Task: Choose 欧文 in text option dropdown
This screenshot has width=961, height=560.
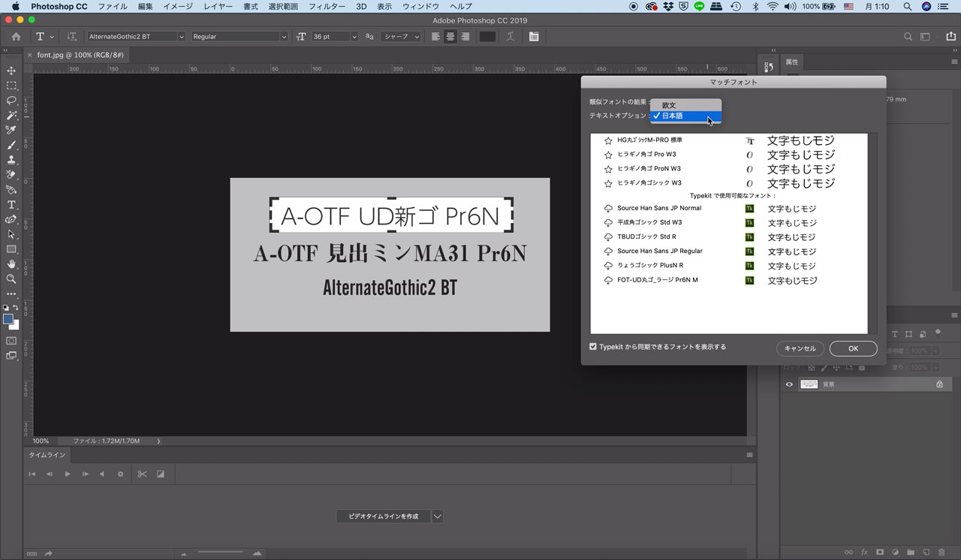Action: click(x=685, y=105)
